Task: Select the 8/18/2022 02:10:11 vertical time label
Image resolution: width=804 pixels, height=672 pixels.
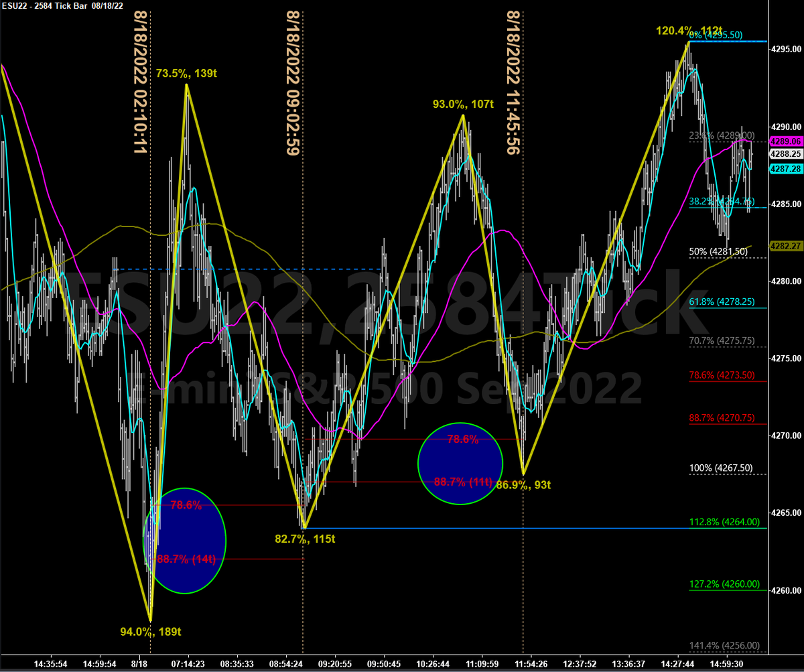Action: click(x=139, y=83)
